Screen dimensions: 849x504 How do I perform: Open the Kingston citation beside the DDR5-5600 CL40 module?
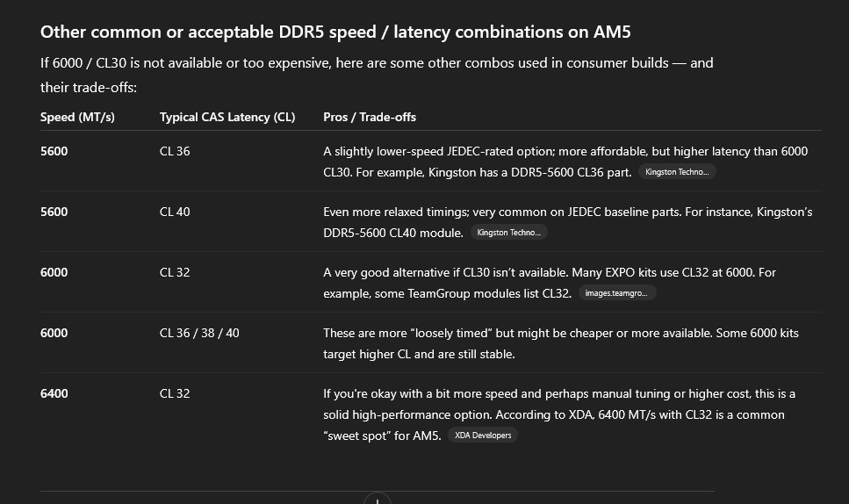click(x=509, y=233)
